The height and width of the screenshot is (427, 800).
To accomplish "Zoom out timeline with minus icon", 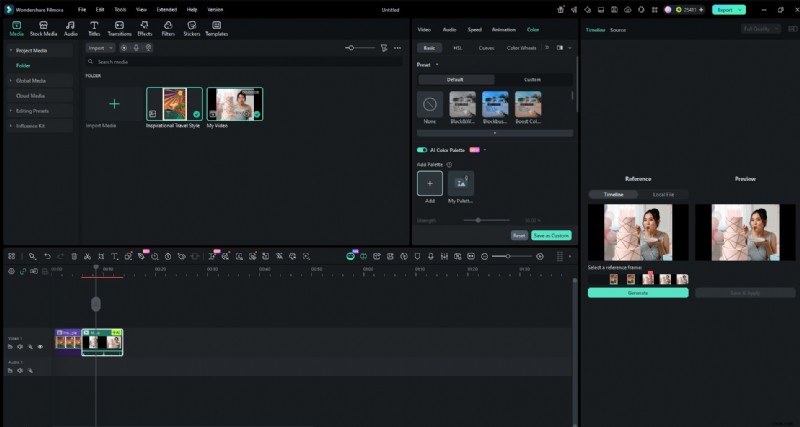I will pyautogui.click(x=485, y=256).
